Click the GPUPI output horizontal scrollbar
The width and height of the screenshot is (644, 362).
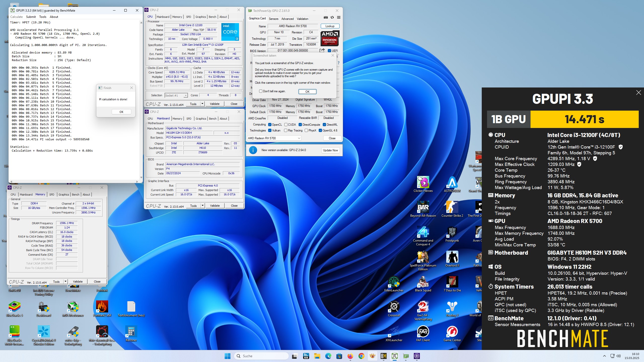(x=74, y=182)
